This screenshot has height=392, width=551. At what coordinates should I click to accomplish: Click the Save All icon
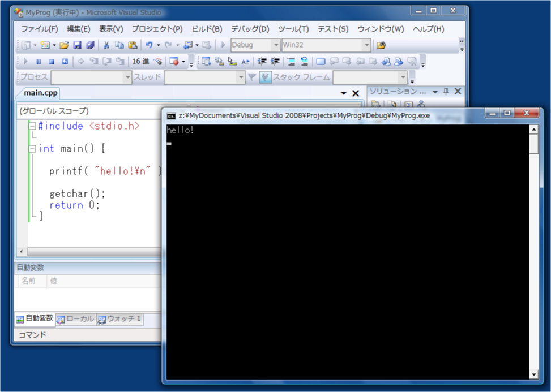click(90, 45)
